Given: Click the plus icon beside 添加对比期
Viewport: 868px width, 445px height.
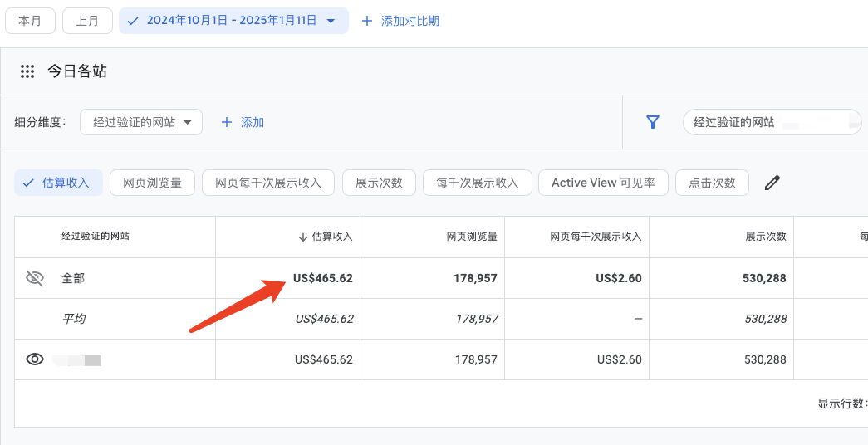Looking at the screenshot, I should (x=366, y=21).
